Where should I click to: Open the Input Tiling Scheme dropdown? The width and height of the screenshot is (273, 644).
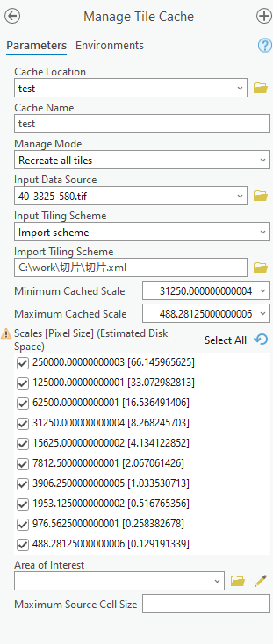click(x=262, y=232)
